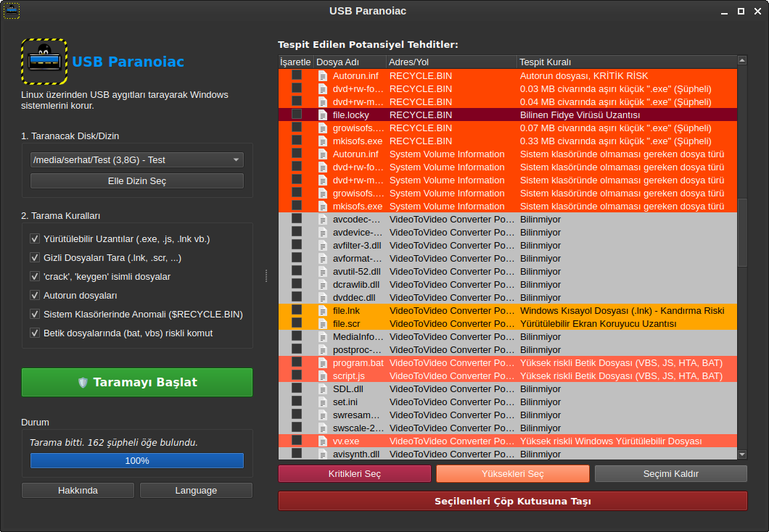The height and width of the screenshot is (532, 769).
Task: Click the file icon beside set.ini
Action: 324,402
